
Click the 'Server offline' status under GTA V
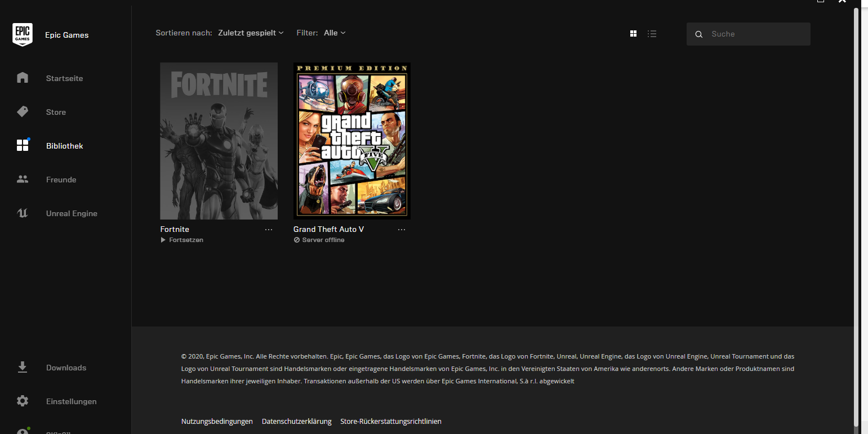pos(319,240)
